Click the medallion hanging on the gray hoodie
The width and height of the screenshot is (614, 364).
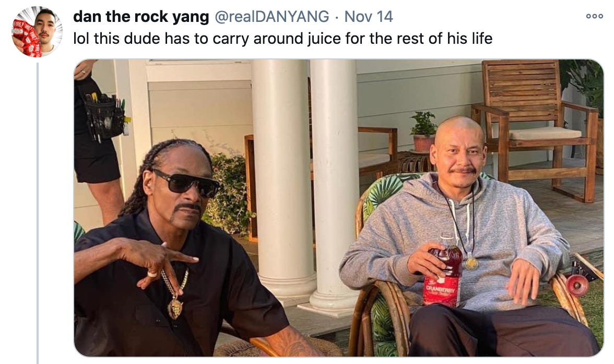click(x=471, y=263)
